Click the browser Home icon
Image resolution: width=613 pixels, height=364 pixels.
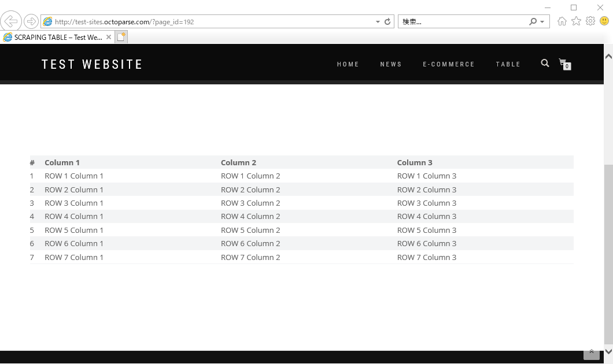pos(562,21)
